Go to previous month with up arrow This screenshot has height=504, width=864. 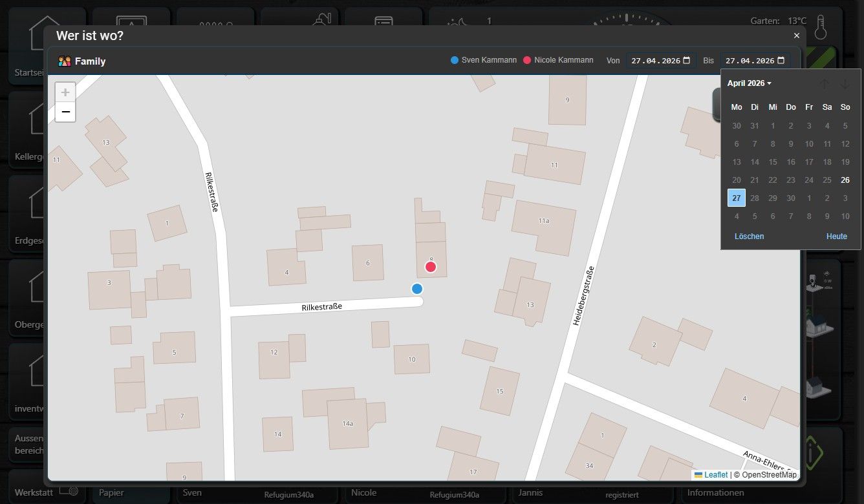pyautogui.click(x=824, y=84)
